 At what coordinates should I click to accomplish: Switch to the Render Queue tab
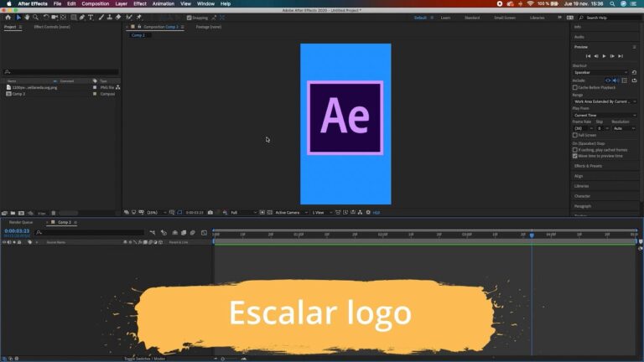click(x=20, y=222)
